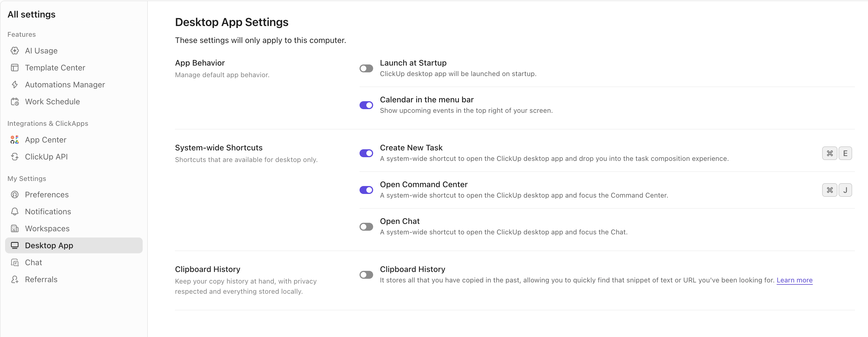Go back to All settings

click(x=31, y=14)
